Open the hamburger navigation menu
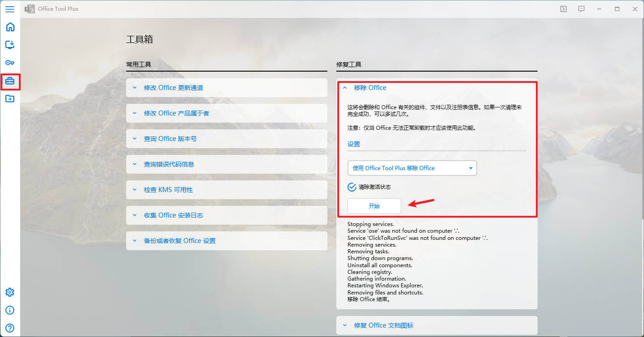 coord(10,9)
